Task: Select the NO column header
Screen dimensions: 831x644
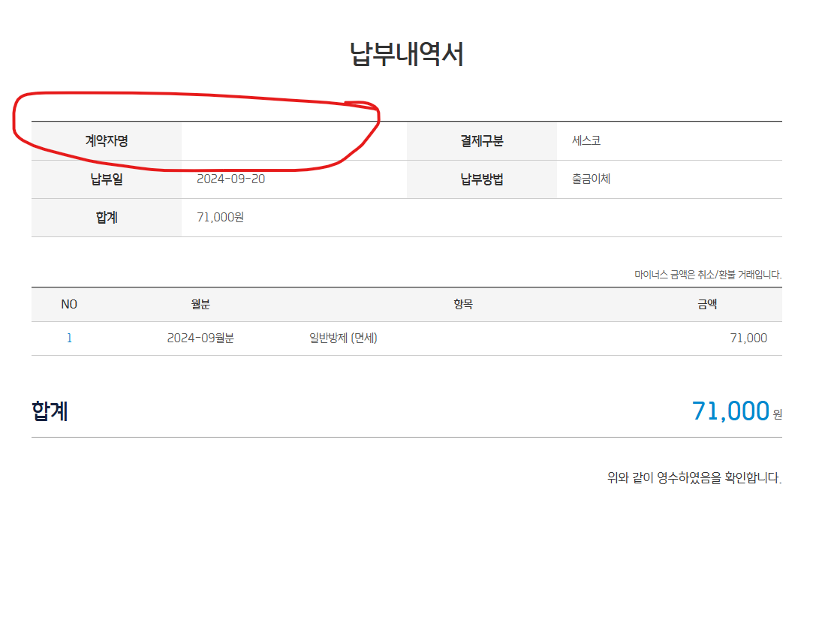Action: coord(69,304)
